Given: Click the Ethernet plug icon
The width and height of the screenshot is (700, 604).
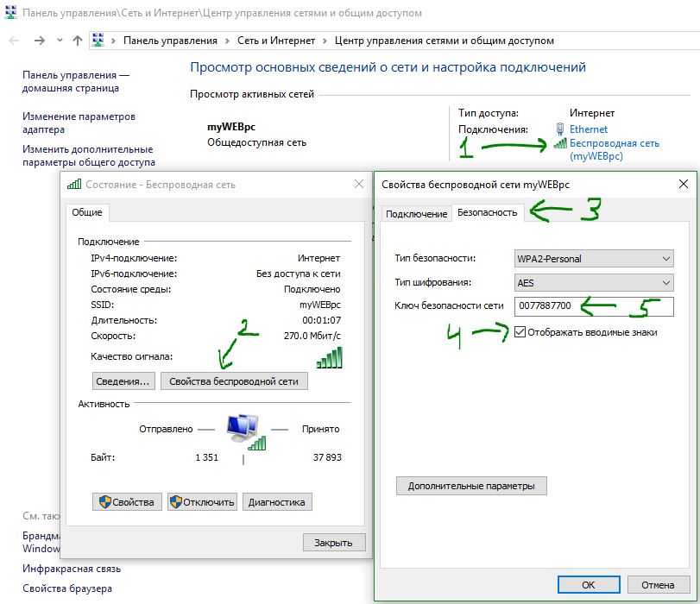Looking at the screenshot, I should pos(560,129).
